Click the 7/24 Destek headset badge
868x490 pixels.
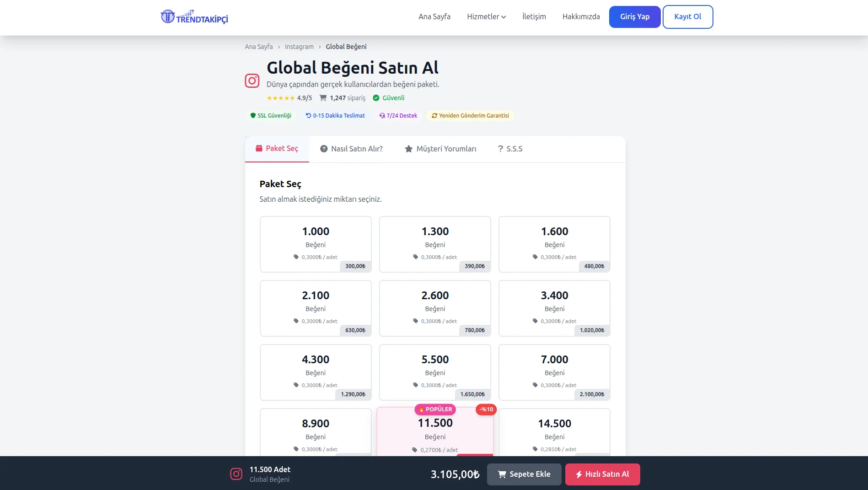point(398,116)
